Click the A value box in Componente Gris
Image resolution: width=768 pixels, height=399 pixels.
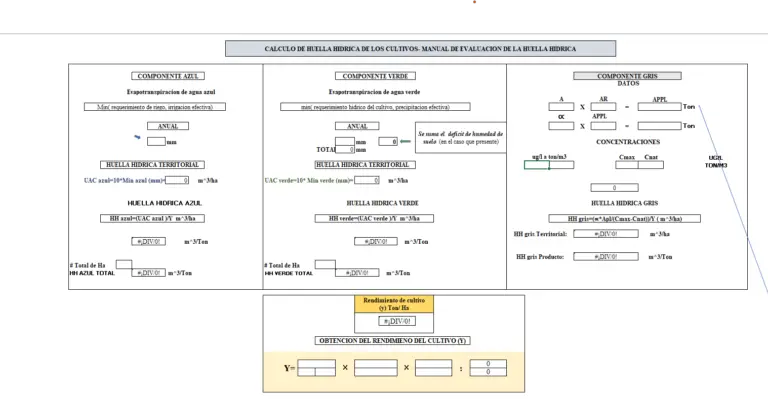click(x=561, y=107)
